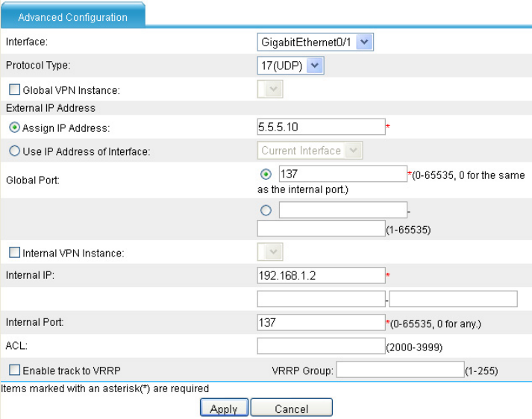Click the Protocol Type label
The height and width of the screenshot is (419, 532).
click(x=38, y=65)
